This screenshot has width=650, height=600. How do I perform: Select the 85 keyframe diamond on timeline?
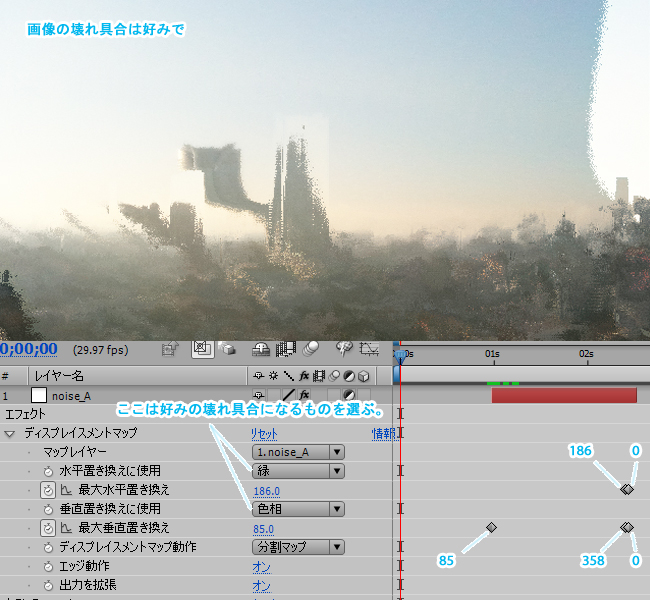click(491, 527)
